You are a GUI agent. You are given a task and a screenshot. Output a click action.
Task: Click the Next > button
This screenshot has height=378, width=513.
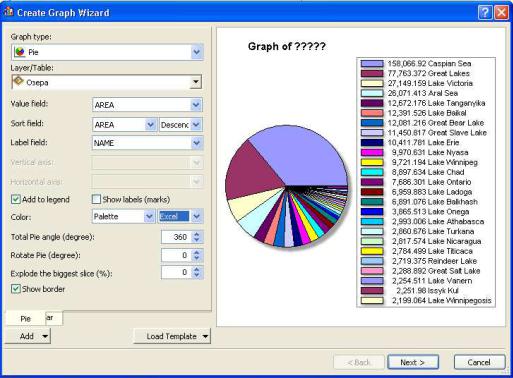point(413,362)
